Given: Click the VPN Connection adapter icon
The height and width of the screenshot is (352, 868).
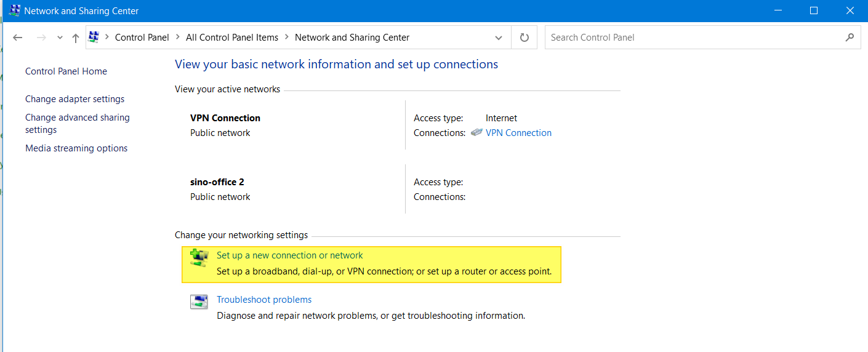Looking at the screenshot, I should coord(476,132).
